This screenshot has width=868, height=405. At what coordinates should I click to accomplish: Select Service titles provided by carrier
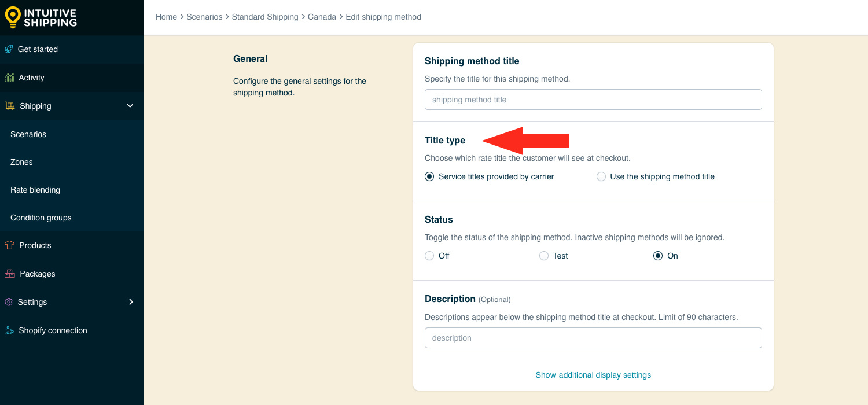pos(429,176)
